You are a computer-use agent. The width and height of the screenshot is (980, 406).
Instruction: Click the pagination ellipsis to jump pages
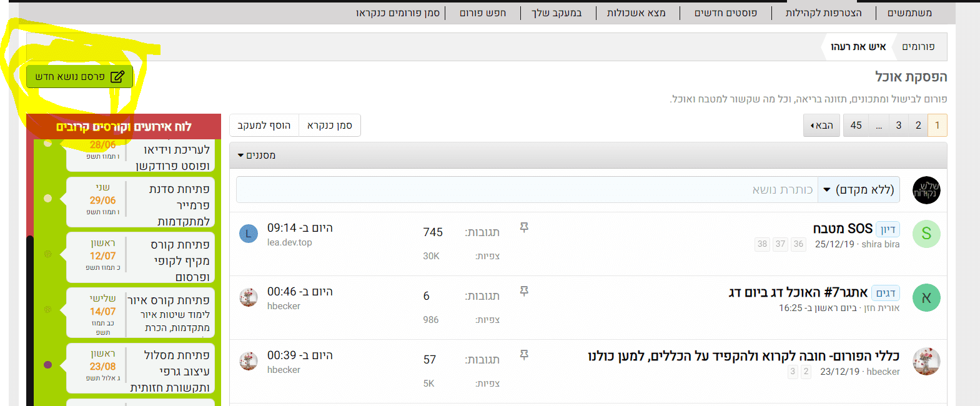(x=879, y=126)
